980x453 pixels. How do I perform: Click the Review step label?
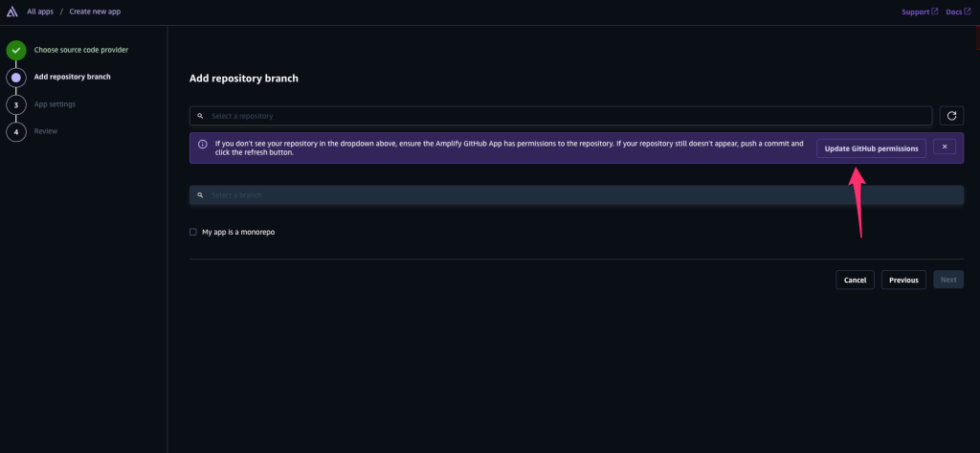click(x=46, y=131)
